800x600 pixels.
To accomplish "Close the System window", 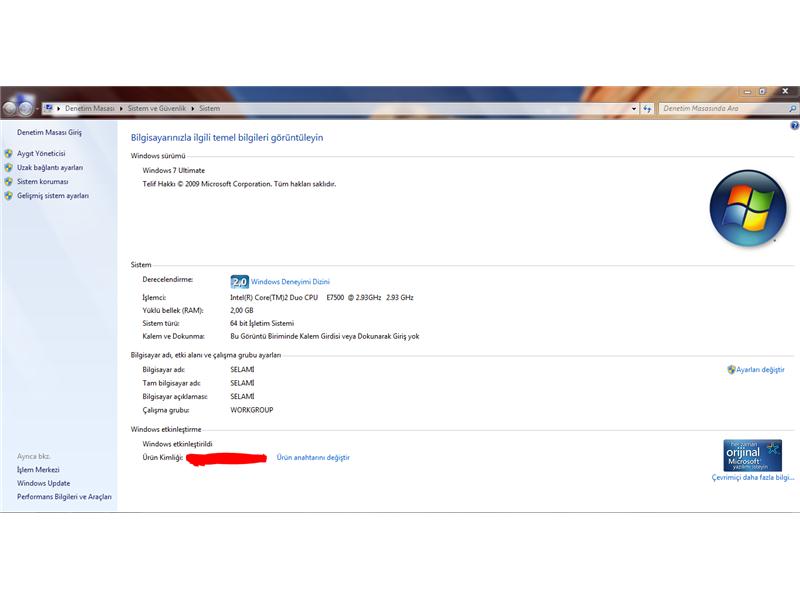I will [785, 91].
